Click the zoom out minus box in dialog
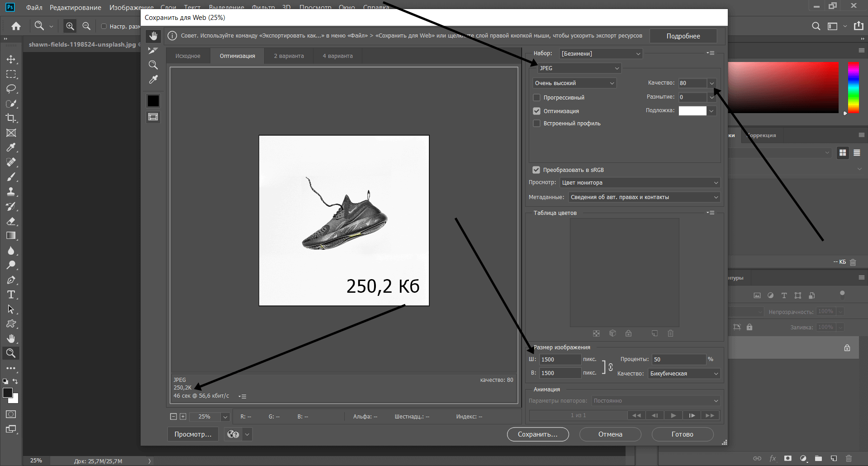 click(173, 417)
